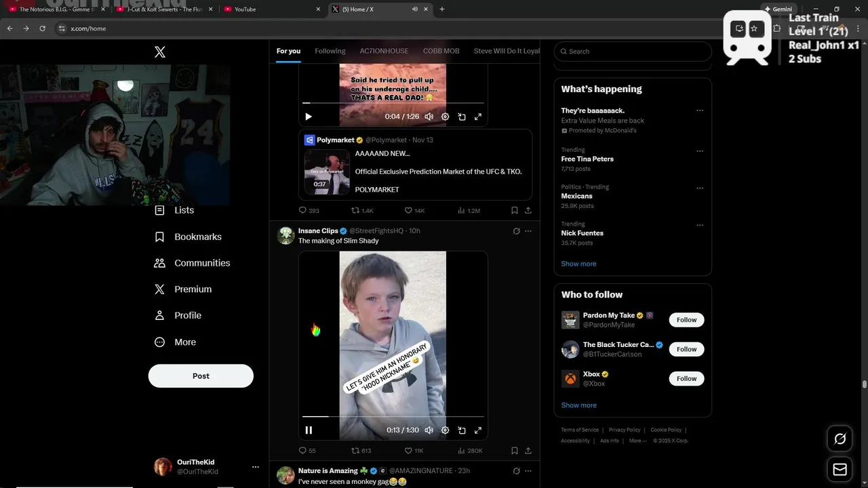
Task: Click Show more under Who to follow
Action: pos(578,405)
